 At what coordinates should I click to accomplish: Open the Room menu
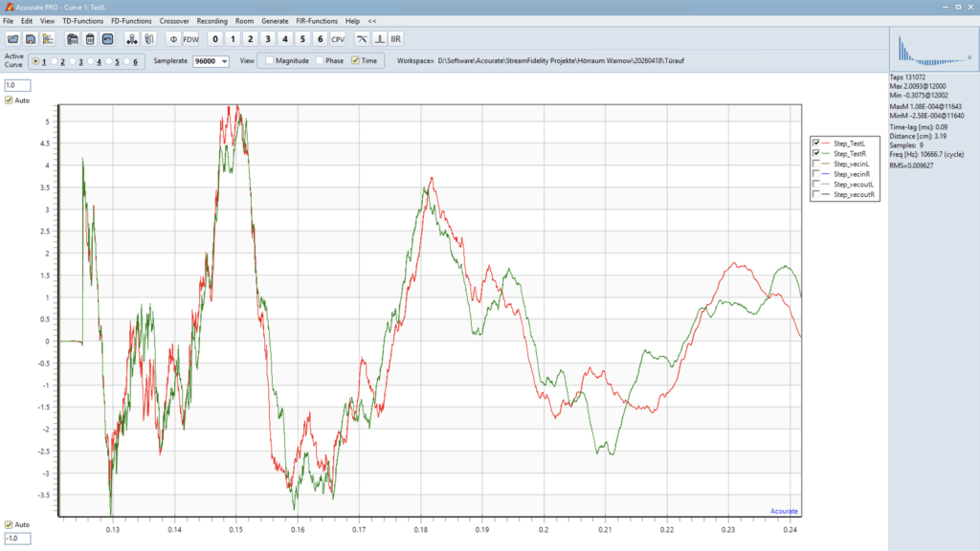point(244,20)
